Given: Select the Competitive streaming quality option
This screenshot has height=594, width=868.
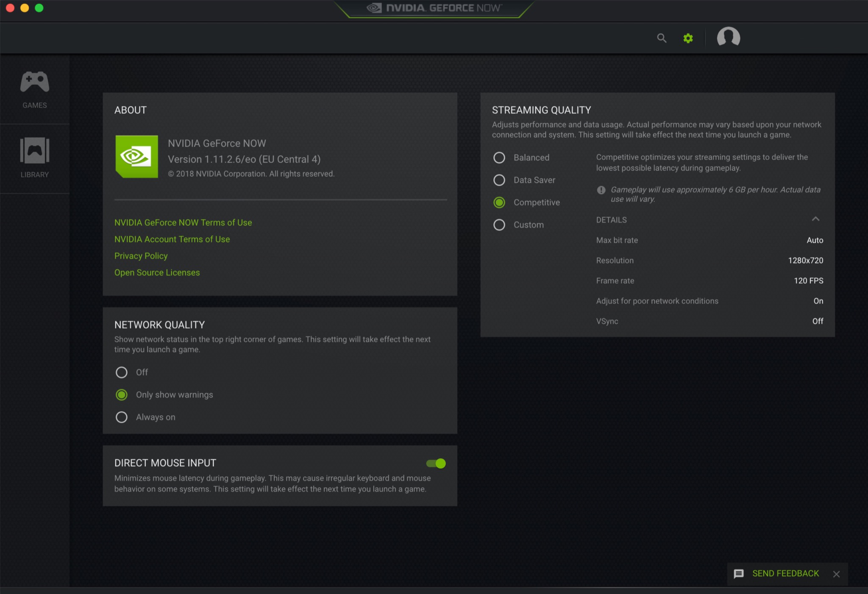Looking at the screenshot, I should click(x=500, y=202).
